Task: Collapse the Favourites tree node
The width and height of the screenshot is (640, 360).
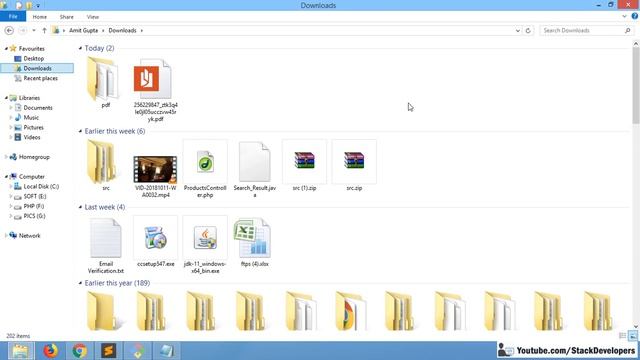Action: pos(6,49)
